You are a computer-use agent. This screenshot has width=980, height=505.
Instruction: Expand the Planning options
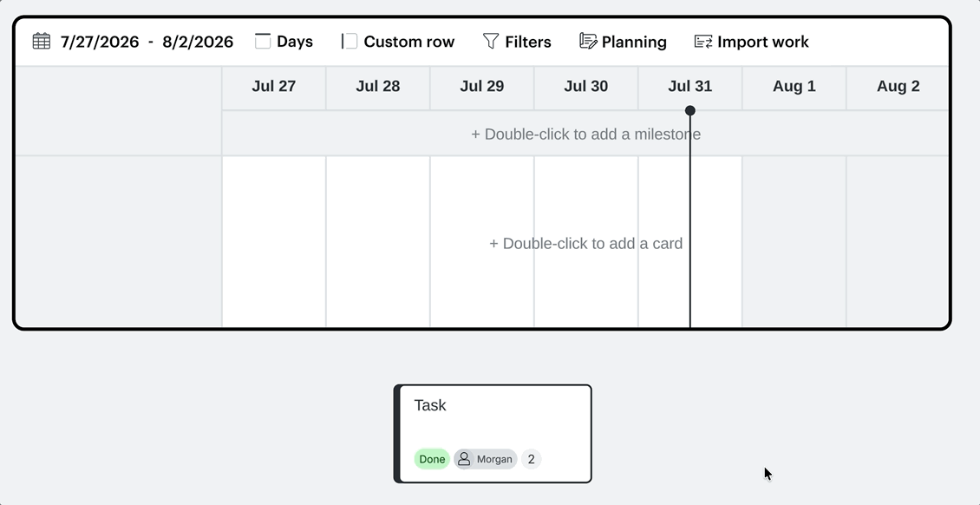[623, 42]
